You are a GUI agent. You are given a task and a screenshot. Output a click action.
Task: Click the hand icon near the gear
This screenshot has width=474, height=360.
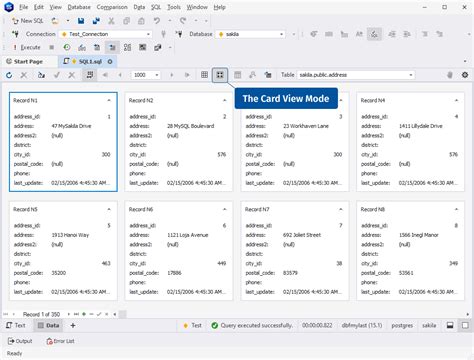tap(450, 75)
